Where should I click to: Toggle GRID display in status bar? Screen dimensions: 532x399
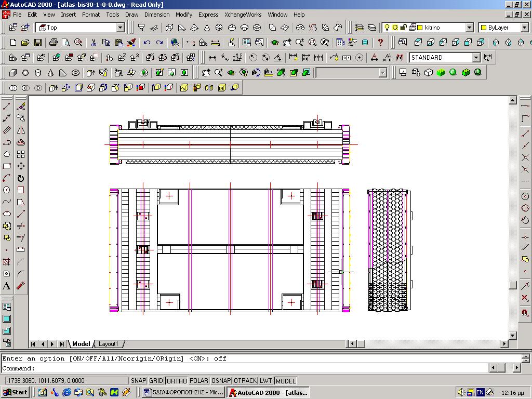coord(156,381)
